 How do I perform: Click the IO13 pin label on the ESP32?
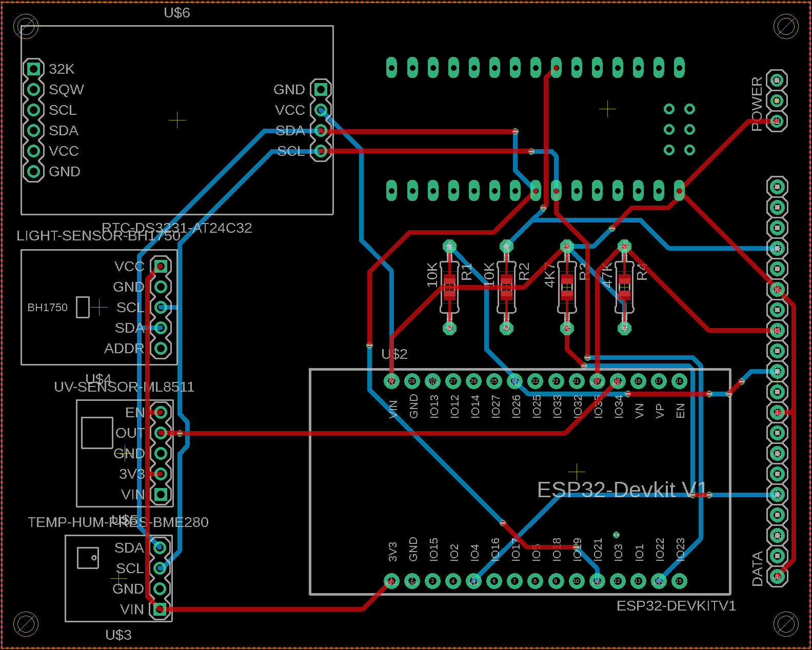coord(434,407)
